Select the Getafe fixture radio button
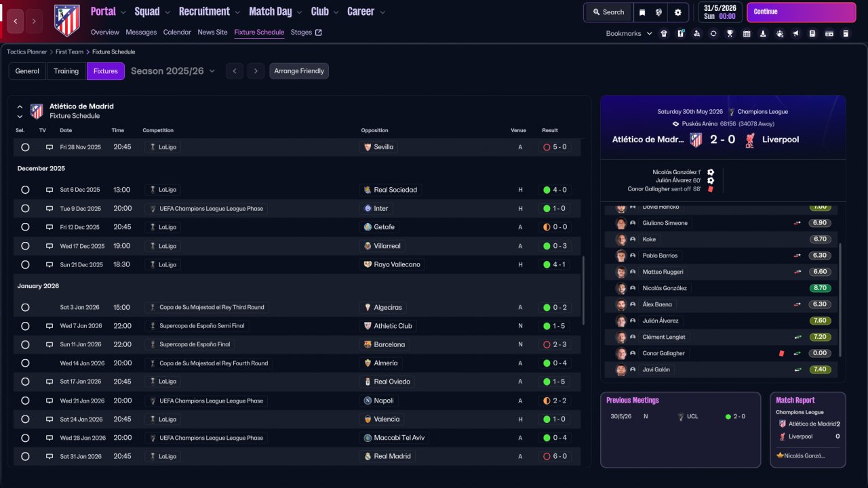 point(25,227)
